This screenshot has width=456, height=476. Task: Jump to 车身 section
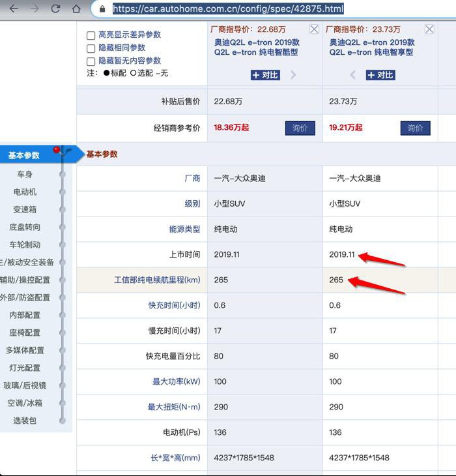coord(25,174)
